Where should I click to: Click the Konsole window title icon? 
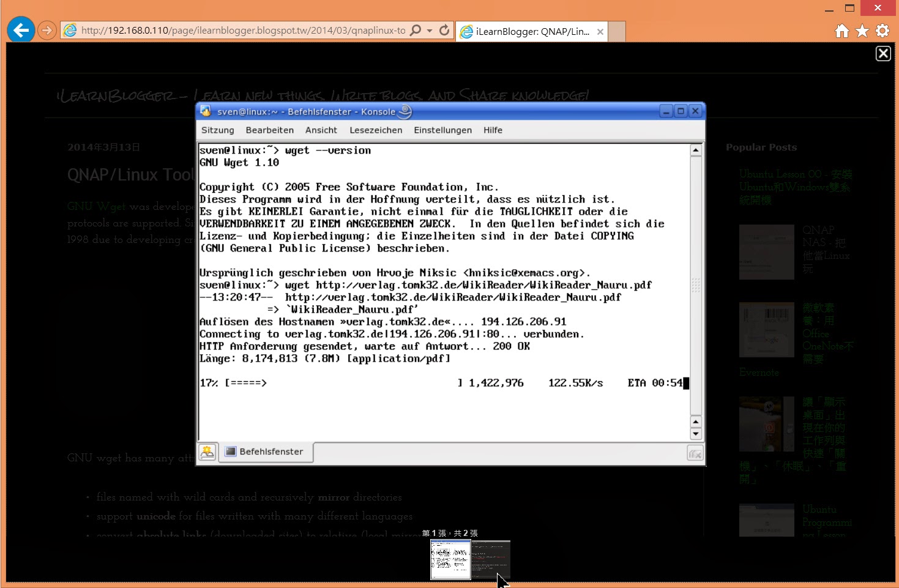pyautogui.click(x=206, y=111)
